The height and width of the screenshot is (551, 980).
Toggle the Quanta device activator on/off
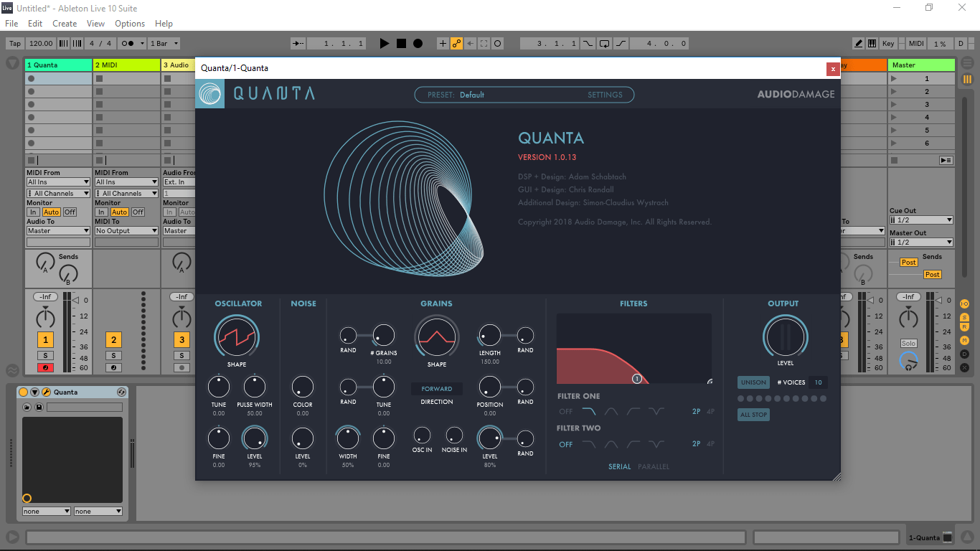pos(23,392)
